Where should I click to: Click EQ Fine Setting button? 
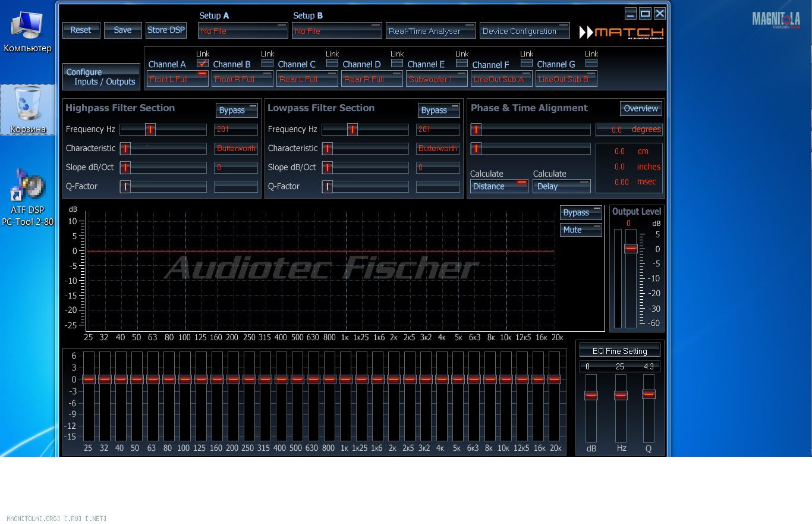point(619,350)
